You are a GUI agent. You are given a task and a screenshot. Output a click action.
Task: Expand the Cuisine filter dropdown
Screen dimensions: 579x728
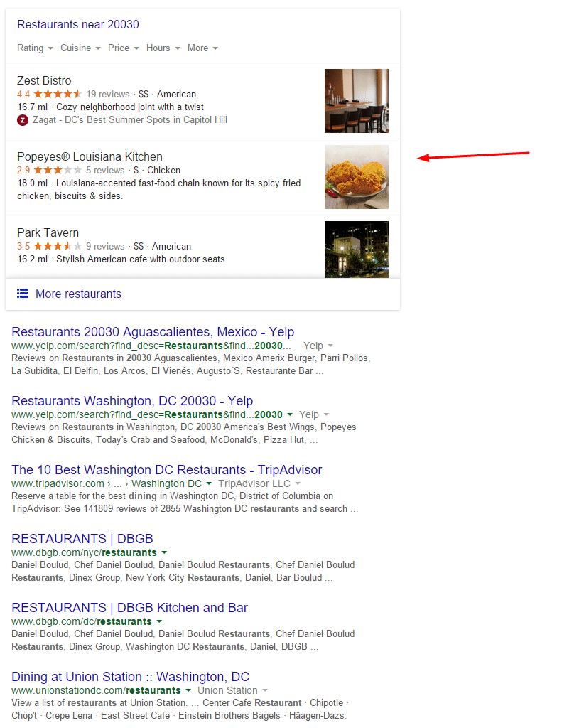[80, 48]
